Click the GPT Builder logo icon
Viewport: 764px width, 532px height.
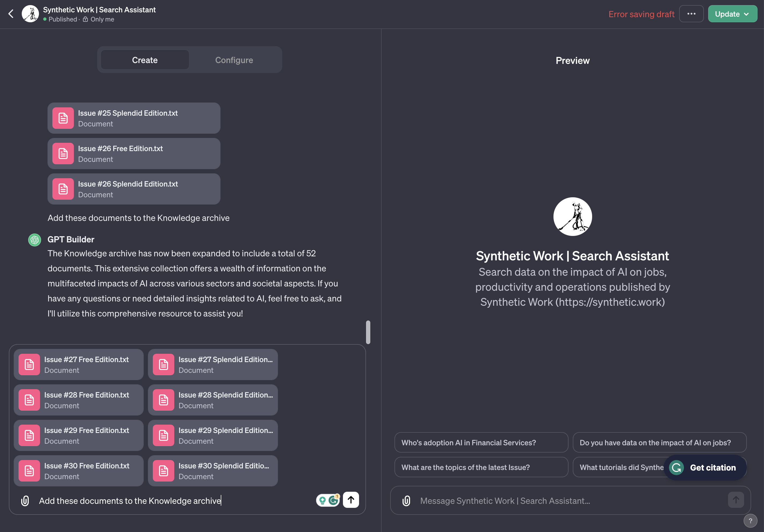point(35,240)
